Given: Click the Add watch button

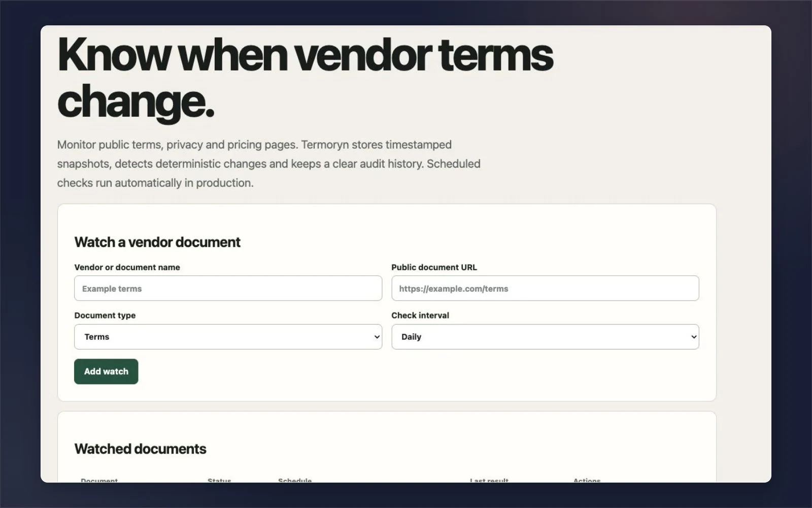Looking at the screenshot, I should (x=106, y=371).
